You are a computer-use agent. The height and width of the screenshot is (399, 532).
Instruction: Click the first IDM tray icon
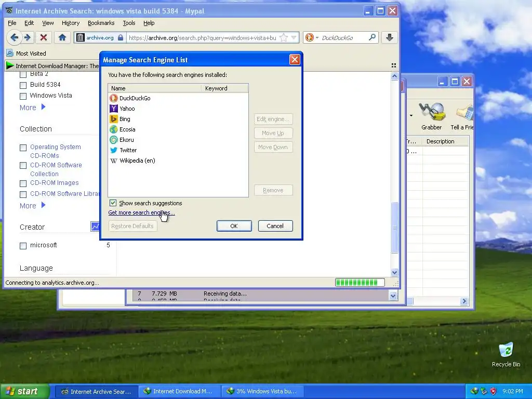(x=474, y=391)
